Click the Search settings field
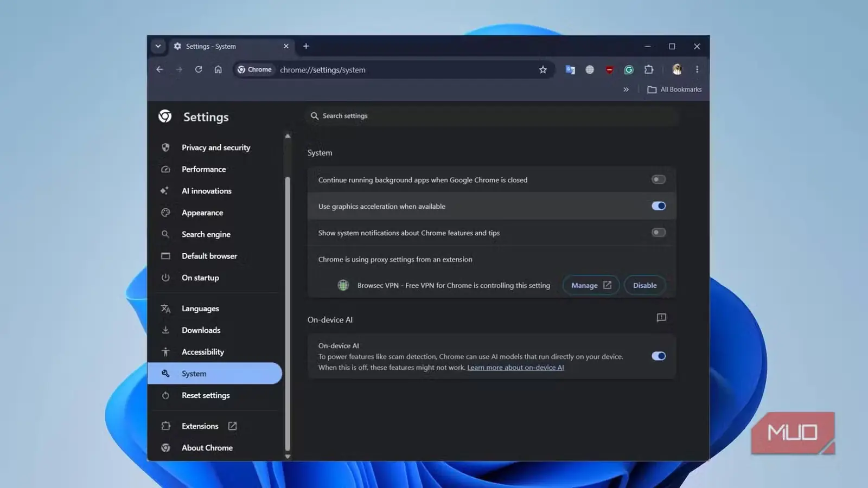 pyautogui.click(x=493, y=116)
